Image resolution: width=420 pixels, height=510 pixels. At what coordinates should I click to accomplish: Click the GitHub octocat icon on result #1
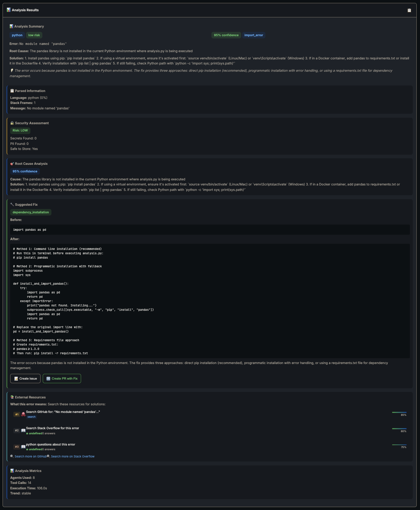coord(23,414)
